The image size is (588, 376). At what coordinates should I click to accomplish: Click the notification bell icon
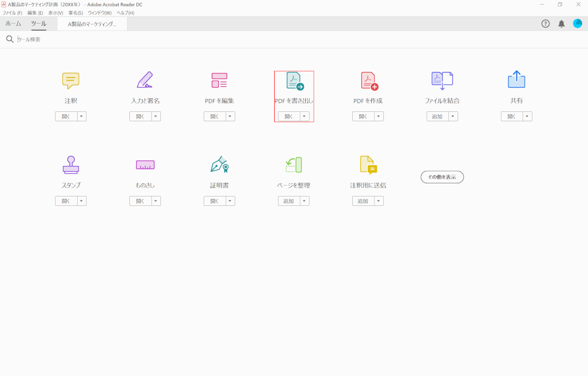[561, 24]
